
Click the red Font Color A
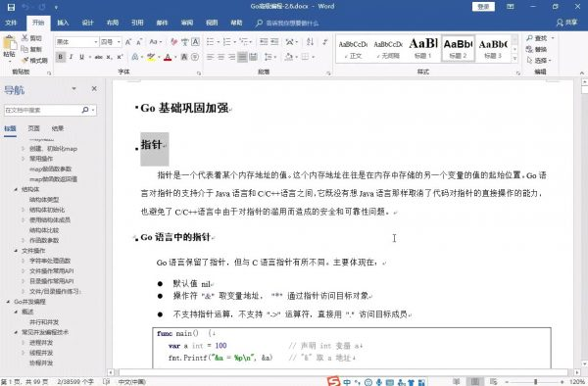[x=168, y=57]
